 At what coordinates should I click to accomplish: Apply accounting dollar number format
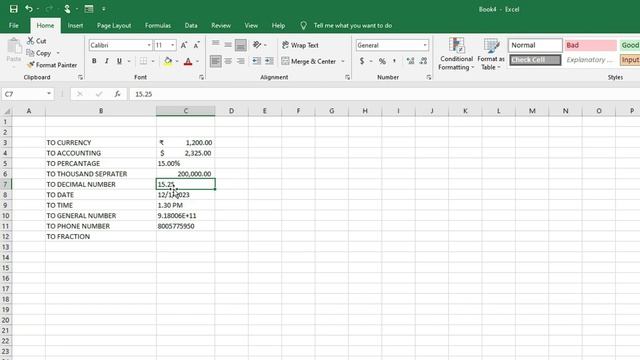click(362, 61)
